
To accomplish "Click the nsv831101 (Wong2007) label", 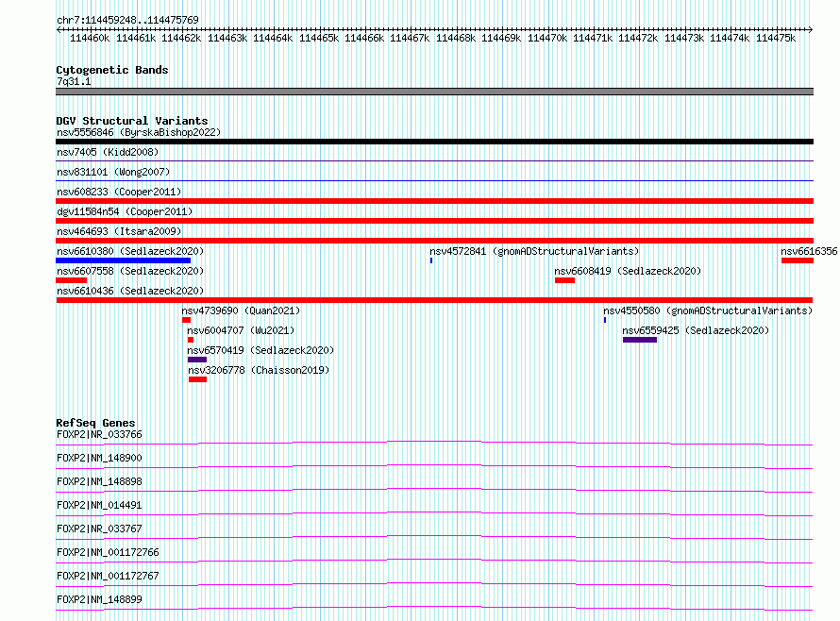I will tap(113, 172).
